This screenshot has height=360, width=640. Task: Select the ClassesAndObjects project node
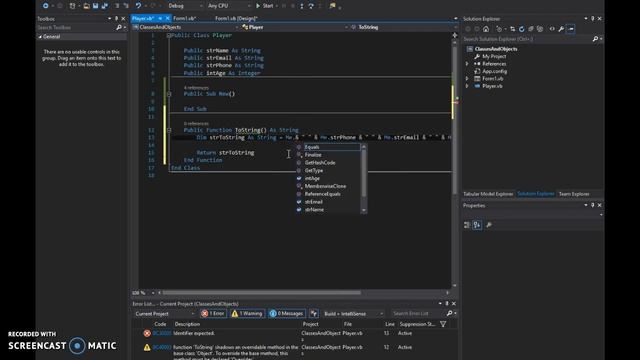pos(496,49)
